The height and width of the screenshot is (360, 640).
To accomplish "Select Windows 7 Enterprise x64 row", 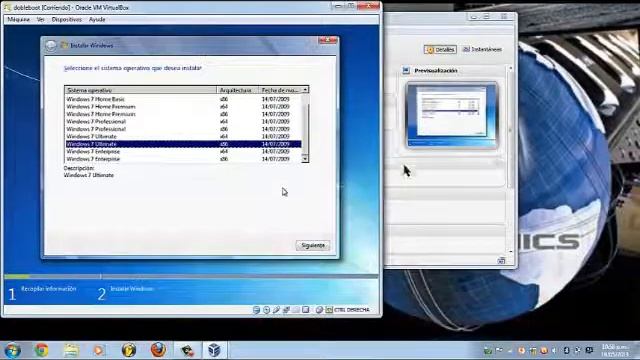I will pyautogui.click(x=183, y=151).
